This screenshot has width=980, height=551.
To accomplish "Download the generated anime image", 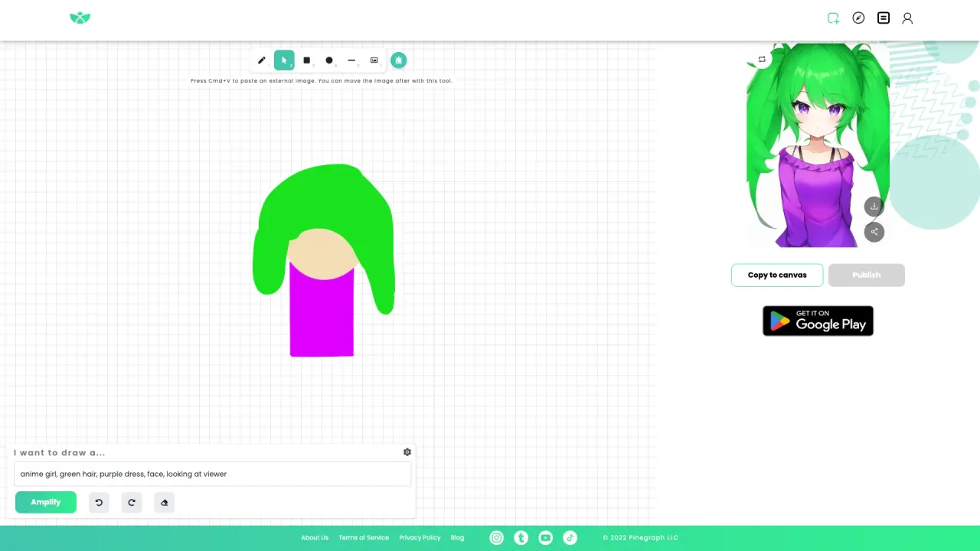I will click(874, 207).
